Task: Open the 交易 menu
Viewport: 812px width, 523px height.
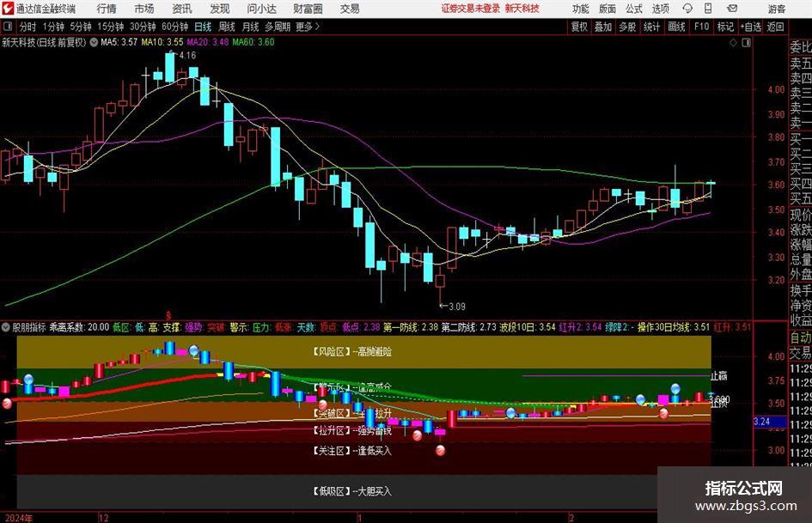Action: click(350, 9)
